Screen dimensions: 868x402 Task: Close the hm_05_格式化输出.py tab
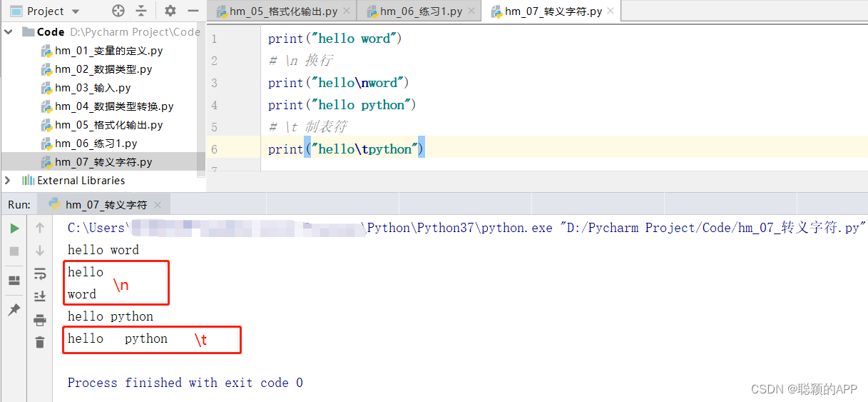[345, 12]
